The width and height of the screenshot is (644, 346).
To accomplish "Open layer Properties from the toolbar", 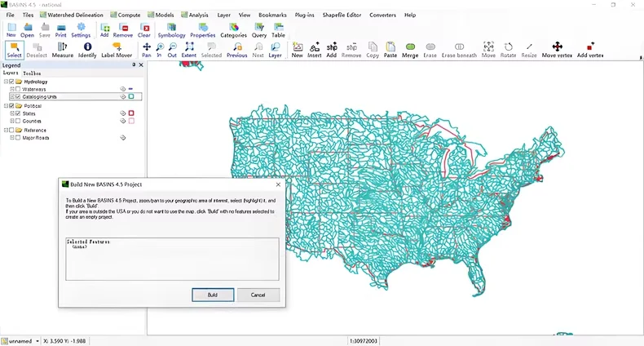I will (203, 30).
